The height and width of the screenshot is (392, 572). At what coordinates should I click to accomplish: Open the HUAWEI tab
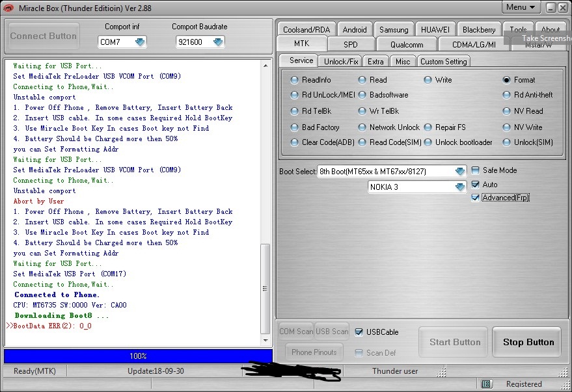click(x=435, y=29)
